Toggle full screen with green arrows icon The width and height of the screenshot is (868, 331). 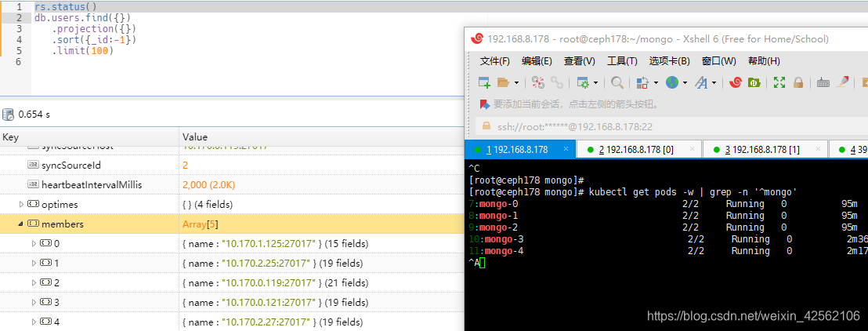tap(779, 82)
